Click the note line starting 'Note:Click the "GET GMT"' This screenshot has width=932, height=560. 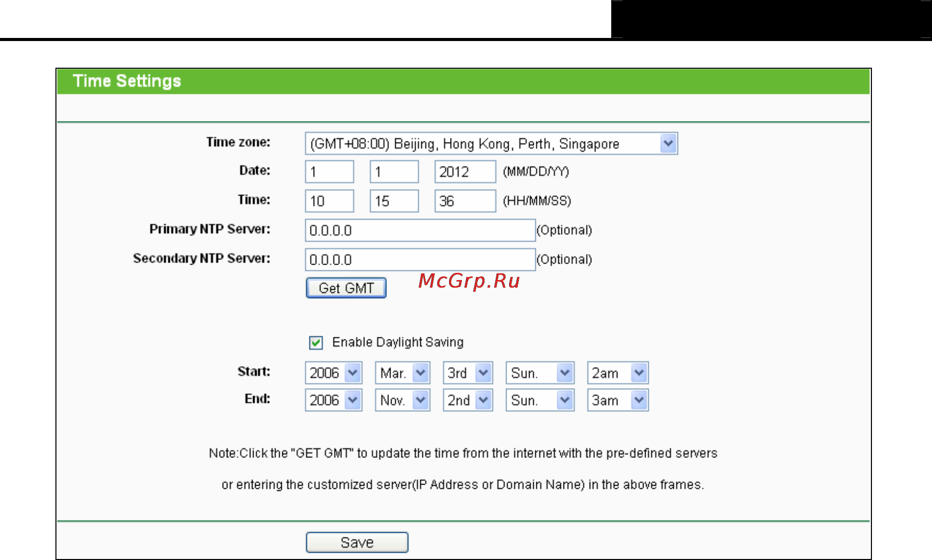(x=463, y=453)
